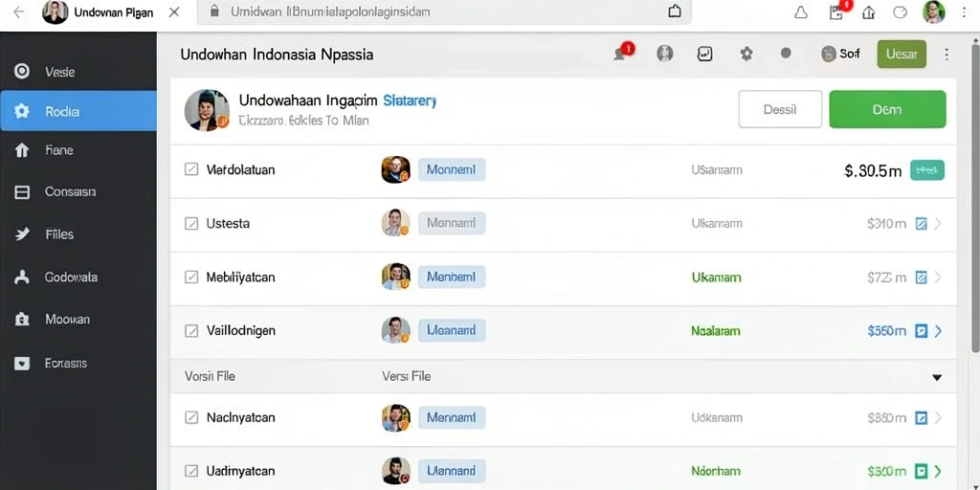Open the browser profile avatar
This screenshot has height=490, width=980.
coord(934,11)
